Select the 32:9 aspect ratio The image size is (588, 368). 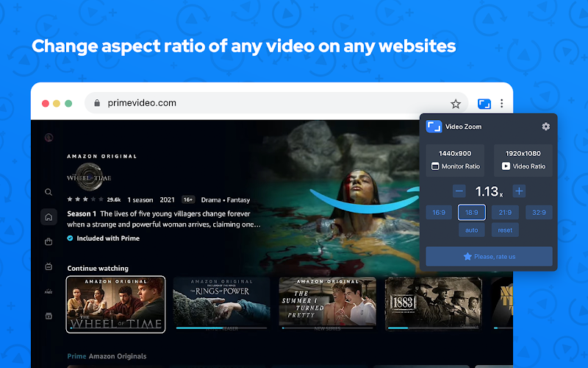pyautogui.click(x=539, y=213)
